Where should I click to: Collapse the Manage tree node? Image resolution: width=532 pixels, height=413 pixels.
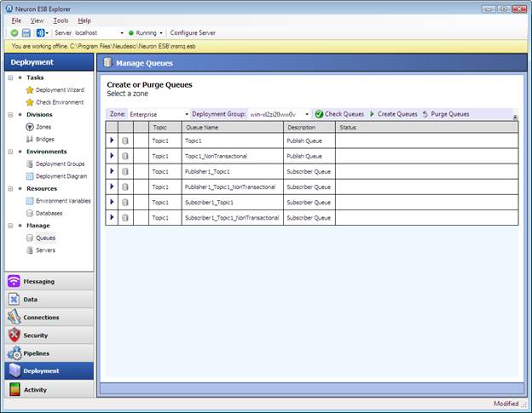10,226
